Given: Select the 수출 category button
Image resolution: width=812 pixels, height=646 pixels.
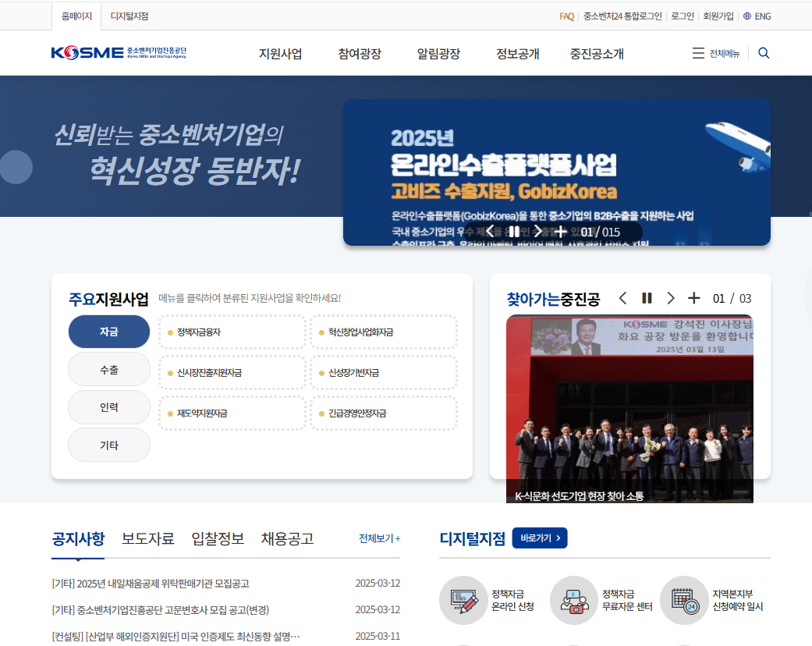Looking at the screenshot, I should (109, 369).
